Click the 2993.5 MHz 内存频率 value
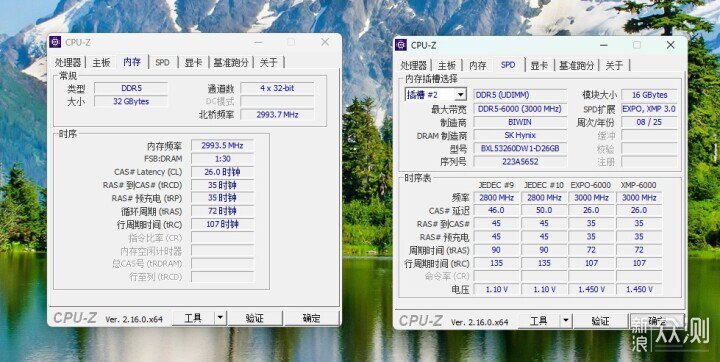This screenshot has width=720, height=362. [222, 146]
